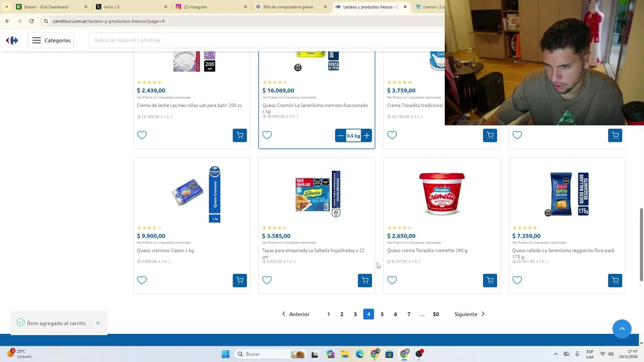Viewport: 644px width, 362px height.
Task: Open Microsoft Store from taskbar
Action: [x=389, y=354]
